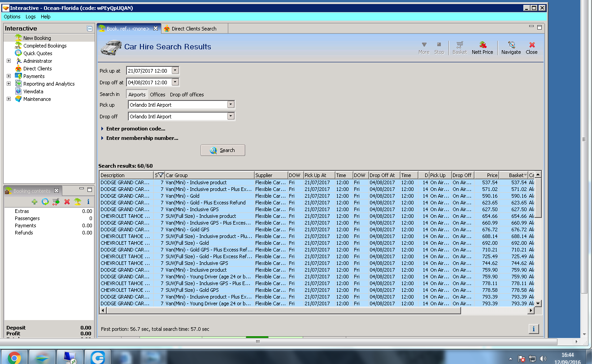Click the More toolbar icon
Image resolution: width=592 pixels, height=364 pixels.
[x=424, y=48]
